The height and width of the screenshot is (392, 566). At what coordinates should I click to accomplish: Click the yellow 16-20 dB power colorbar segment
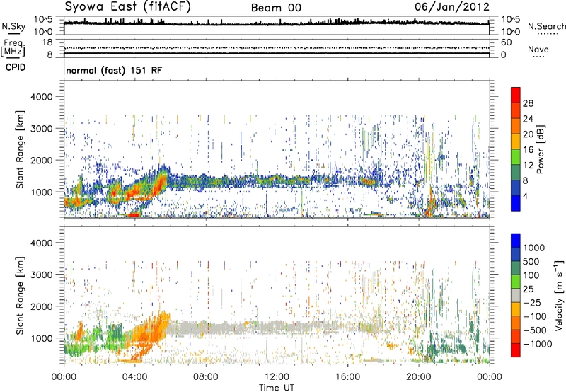click(516, 142)
